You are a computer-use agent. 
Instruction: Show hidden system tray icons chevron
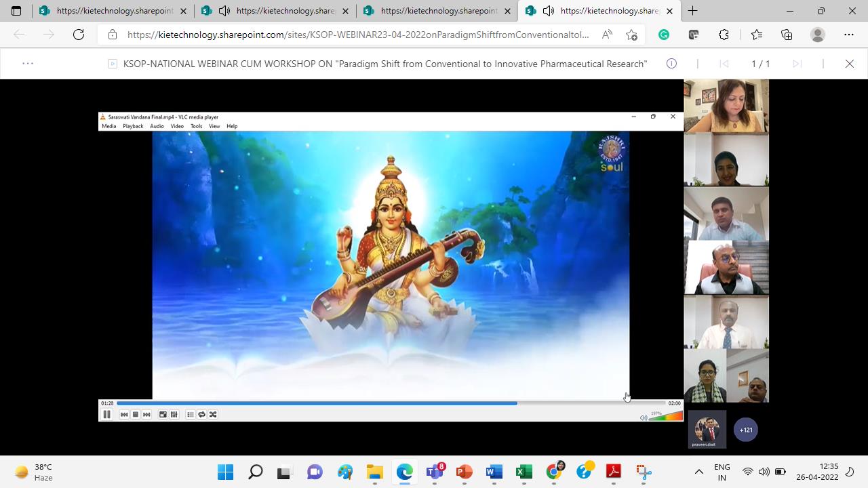point(698,472)
